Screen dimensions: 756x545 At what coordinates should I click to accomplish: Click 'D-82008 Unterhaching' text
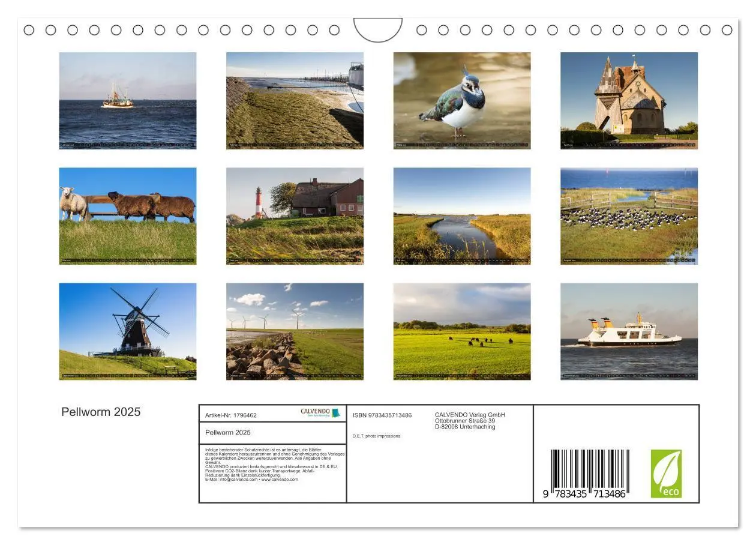[x=465, y=427]
